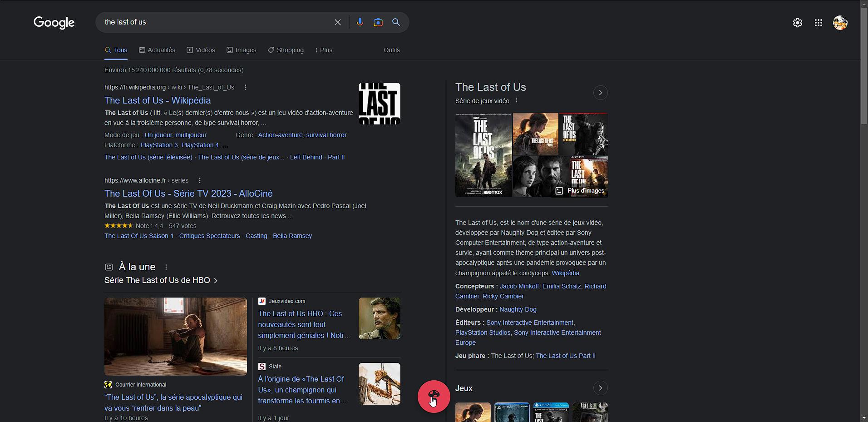Open Google quick settings gear
Viewport: 868px width, 422px height.
point(797,22)
